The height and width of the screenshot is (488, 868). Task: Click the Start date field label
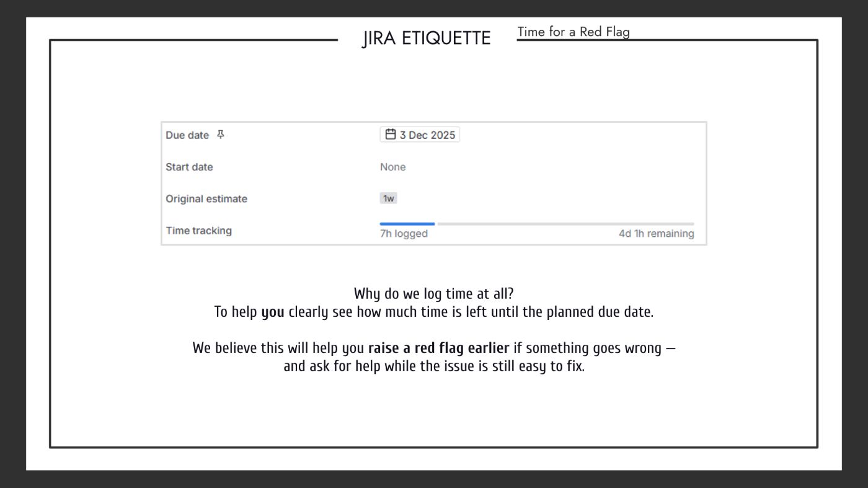pyautogui.click(x=189, y=167)
